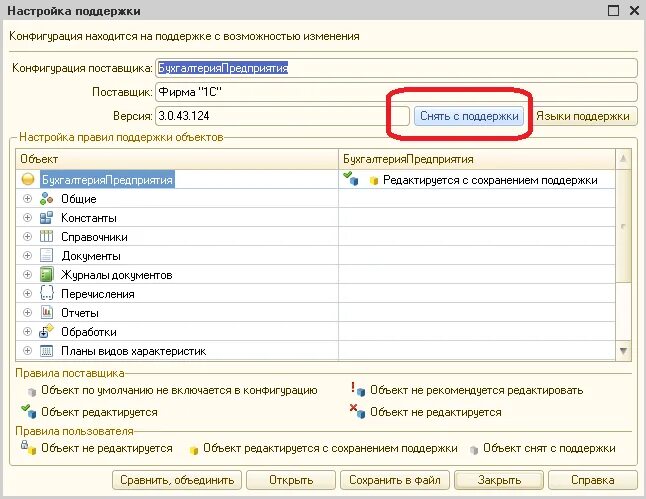Expand the Обработки branch

pyautogui.click(x=27, y=331)
